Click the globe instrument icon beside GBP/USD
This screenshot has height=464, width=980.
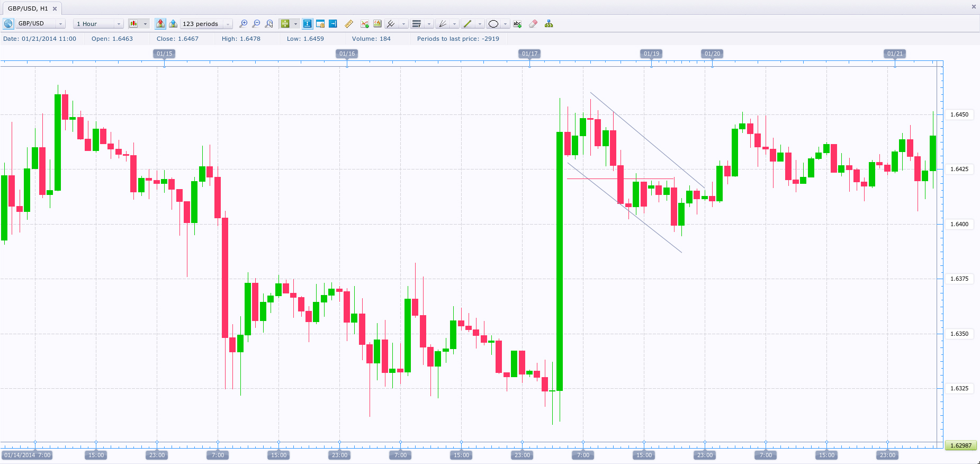tap(8, 24)
